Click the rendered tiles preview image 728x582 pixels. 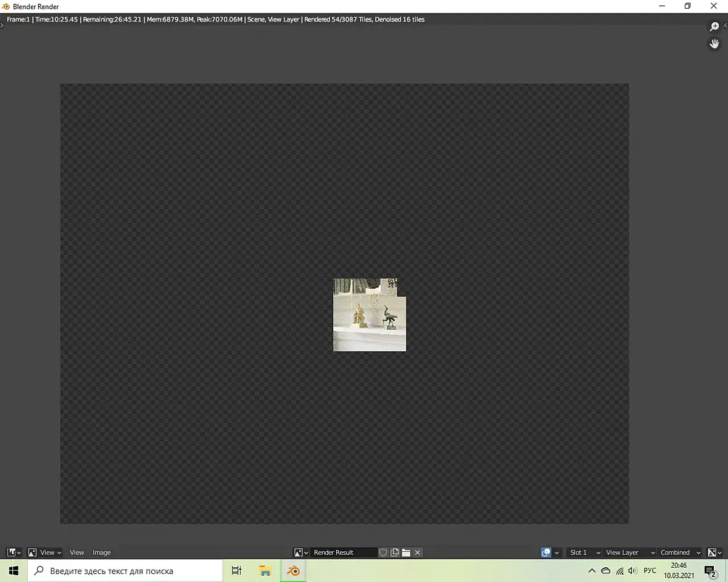(x=370, y=315)
